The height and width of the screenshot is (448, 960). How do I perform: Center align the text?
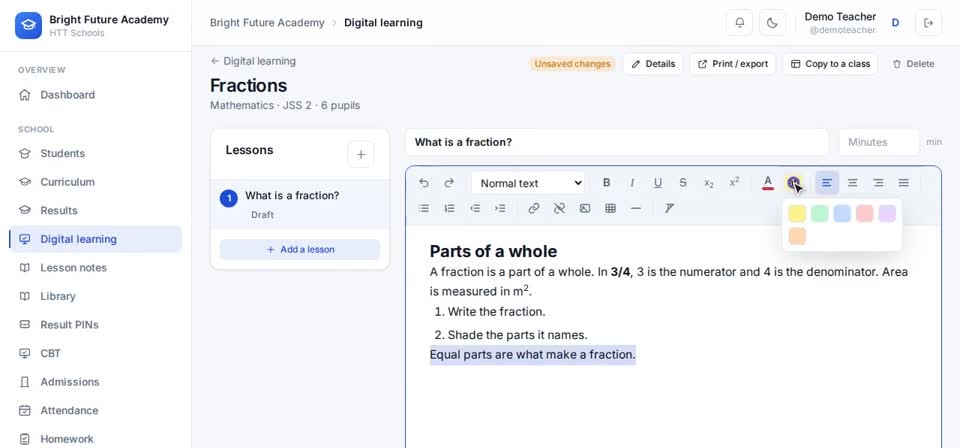(852, 182)
